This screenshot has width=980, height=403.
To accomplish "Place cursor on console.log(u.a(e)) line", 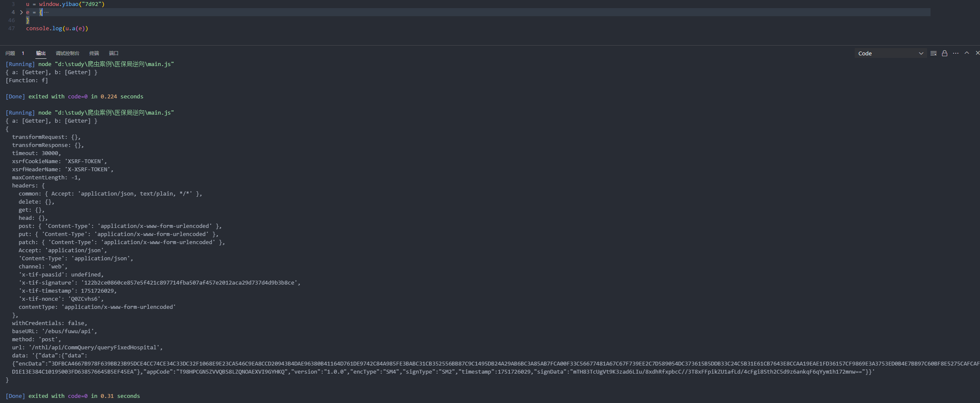I will [57, 29].
